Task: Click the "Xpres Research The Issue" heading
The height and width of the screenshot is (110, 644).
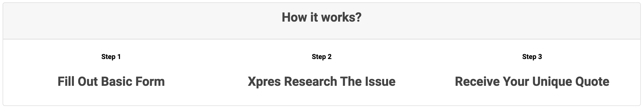Action: point(321,81)
